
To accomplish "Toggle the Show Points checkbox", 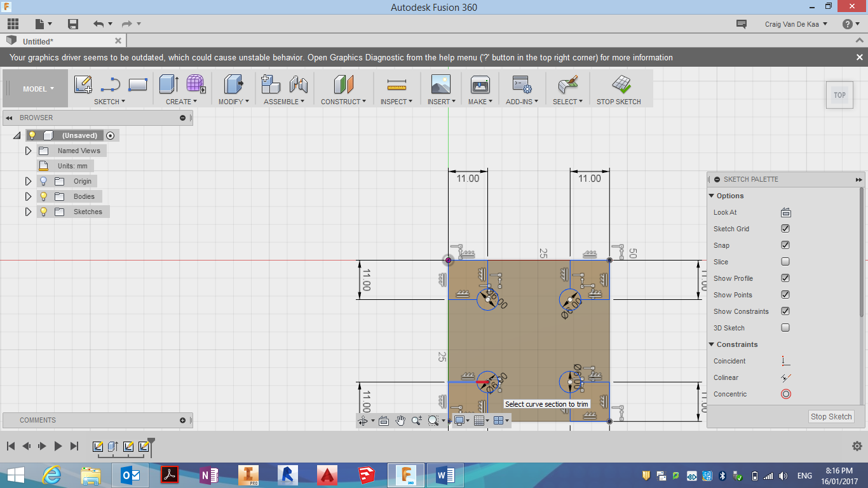I will pos(785,295).
